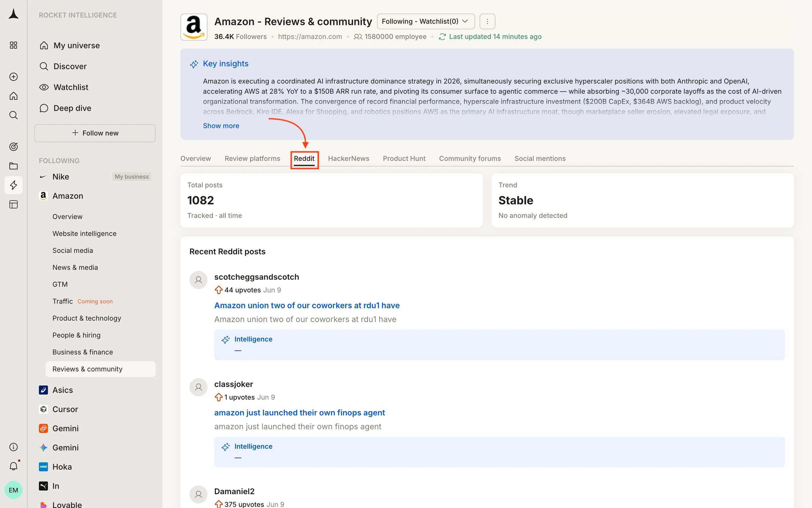Switch to Review platforms tab
Image resolution: width=812 pixels, height=508 pixels.
click(252, 159)
